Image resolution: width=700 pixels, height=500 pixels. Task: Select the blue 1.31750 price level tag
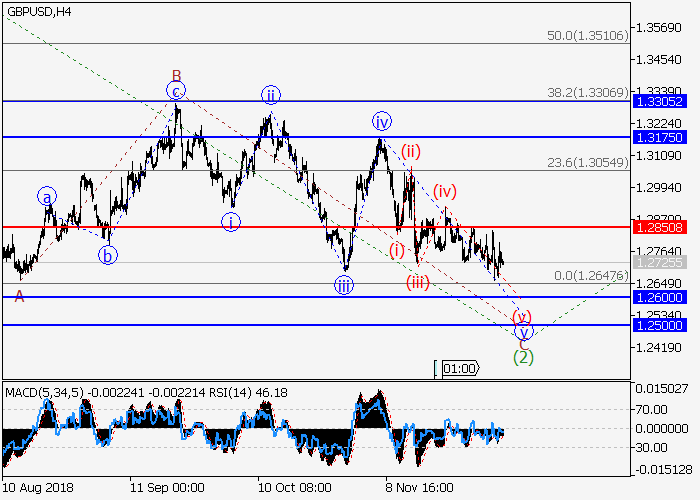(x=659, y=136)
